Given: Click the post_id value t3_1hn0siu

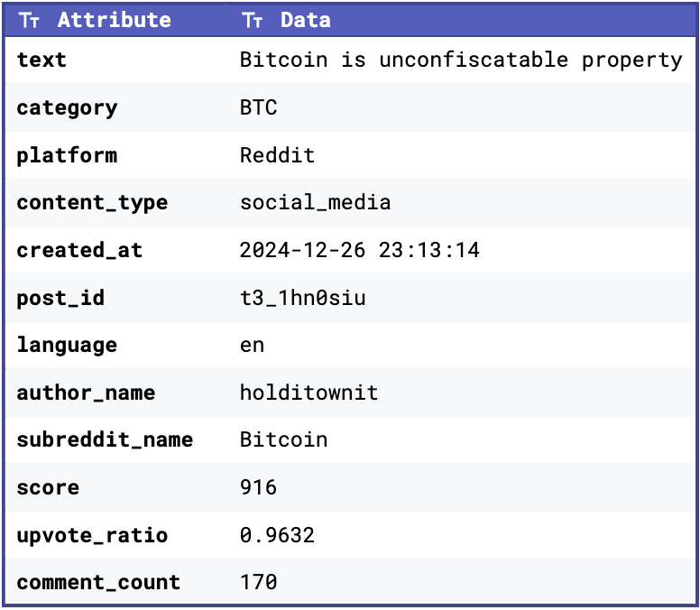Looking at the screenshot, I should (303, 298).
